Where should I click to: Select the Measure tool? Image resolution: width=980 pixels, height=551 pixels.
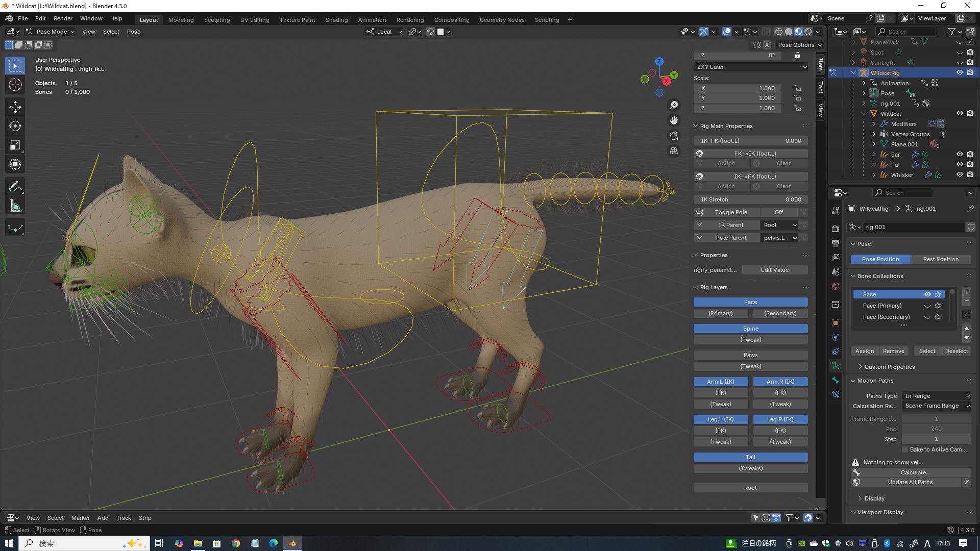pos(15,206)
